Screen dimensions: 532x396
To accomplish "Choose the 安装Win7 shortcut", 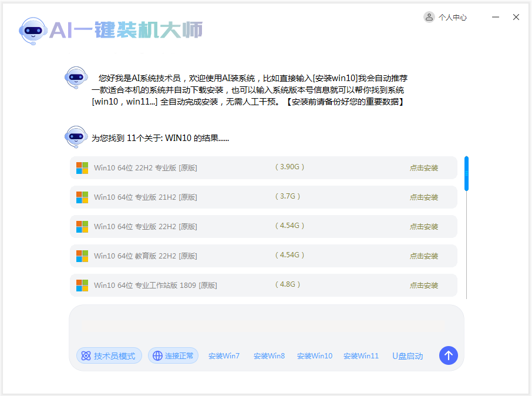I will [x=224, y=356].
